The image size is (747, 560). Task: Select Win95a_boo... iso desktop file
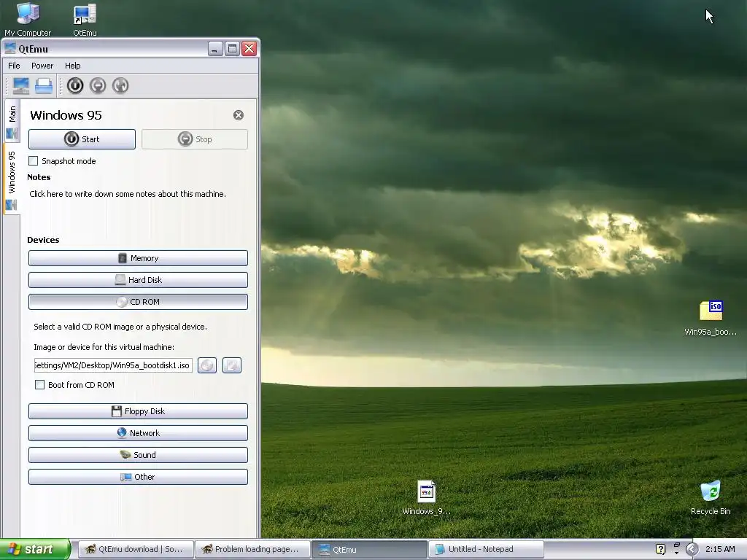point(711,318)
